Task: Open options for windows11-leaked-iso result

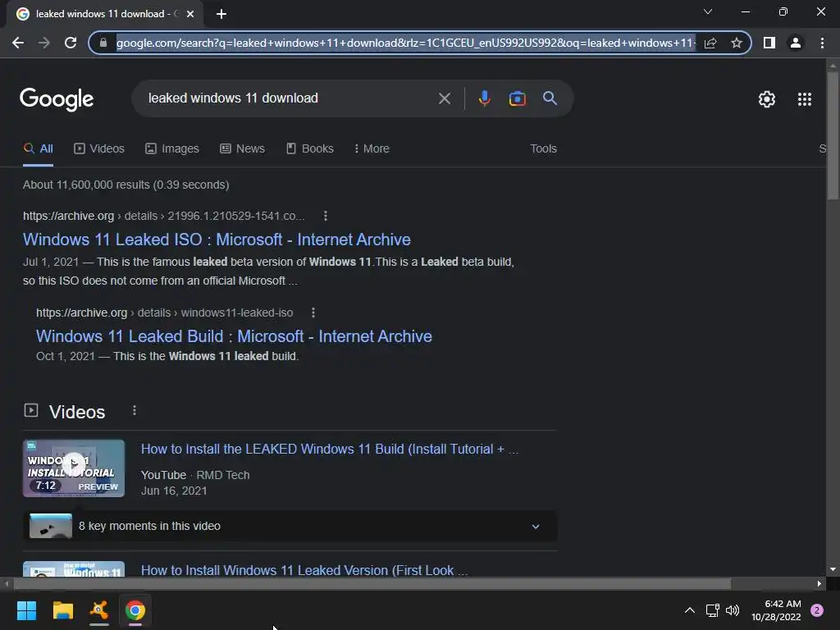Action: pyautogui.click(x=313, y=313)
